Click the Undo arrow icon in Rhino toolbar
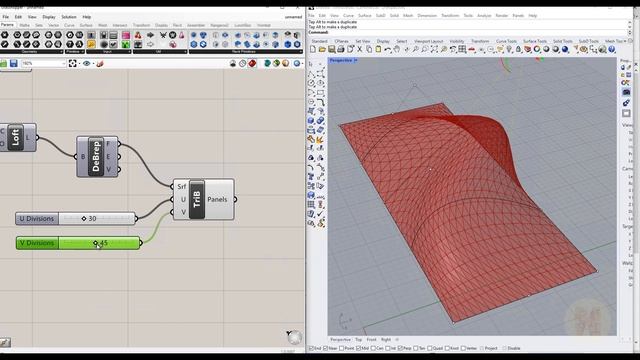This screenshot has width=640, height=360. coord(388,49)
